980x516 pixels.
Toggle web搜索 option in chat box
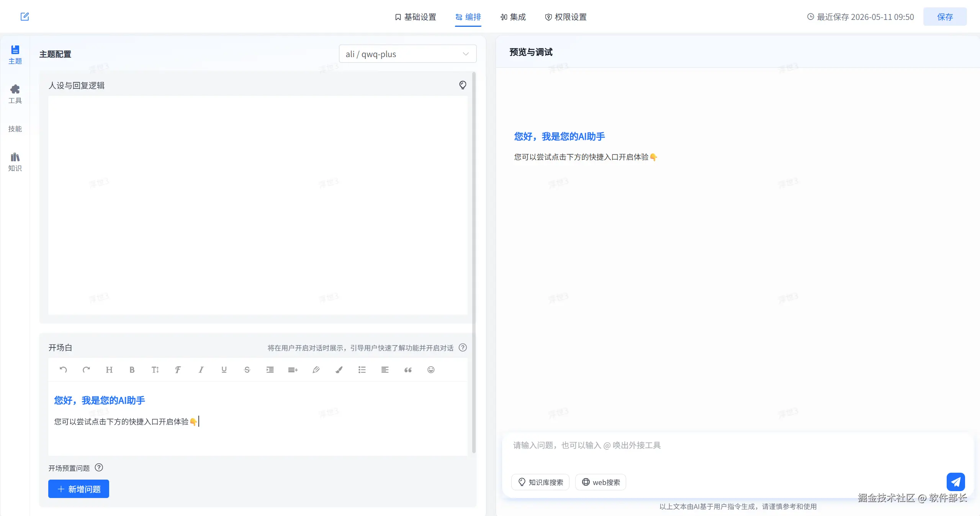600,482
